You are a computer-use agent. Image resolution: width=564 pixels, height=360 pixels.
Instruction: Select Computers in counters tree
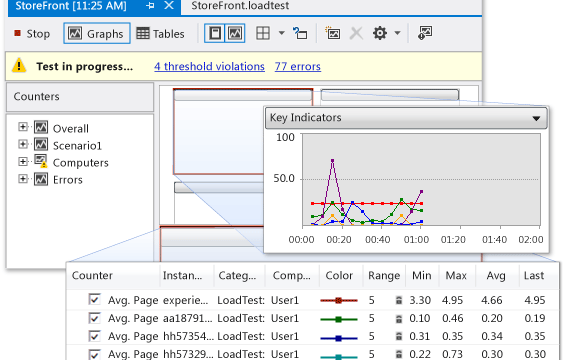(81, 163)
